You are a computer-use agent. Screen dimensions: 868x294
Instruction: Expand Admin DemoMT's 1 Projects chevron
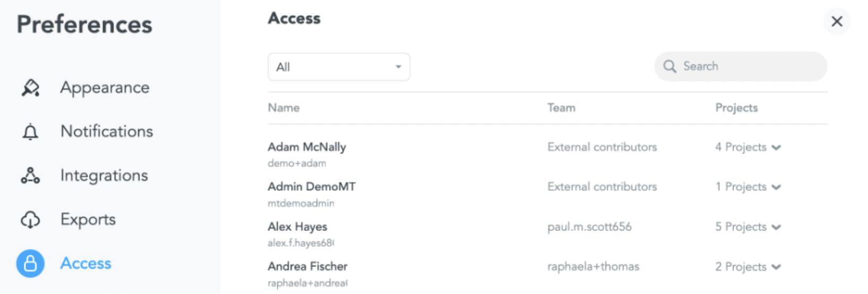point(777,187)
